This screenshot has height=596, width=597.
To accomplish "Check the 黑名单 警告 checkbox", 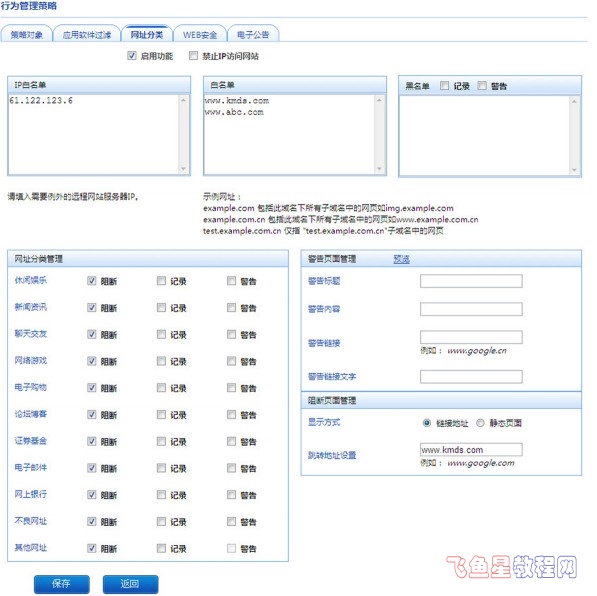I will (x=482, y=85).
